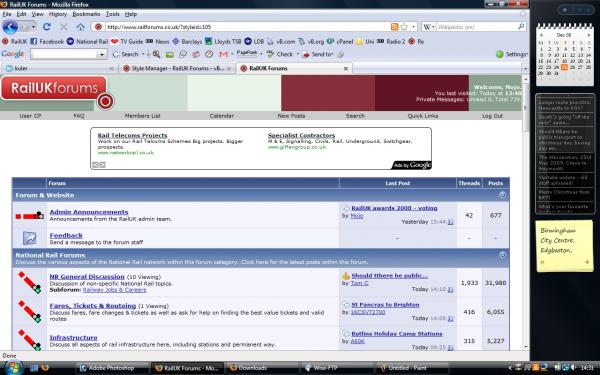Click the Wikipedia search input field
The height and width of the screenshot is (375, 600).
476,27
